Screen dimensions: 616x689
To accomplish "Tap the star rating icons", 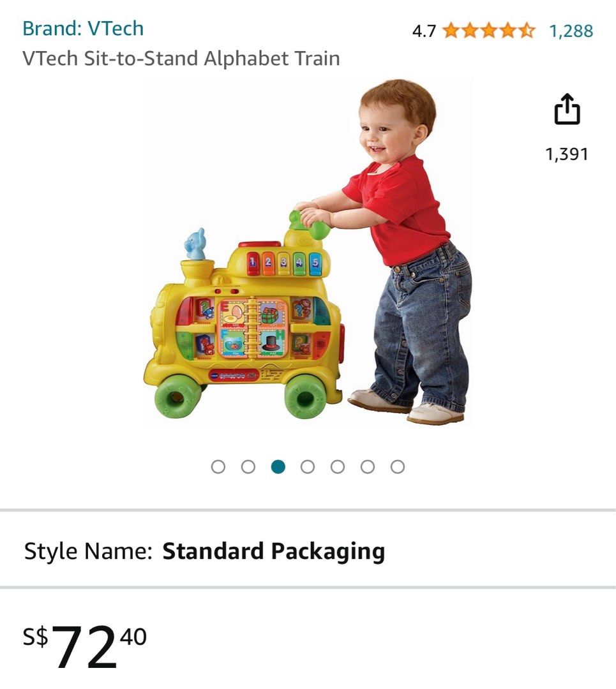I will pyautogui.click(x=488, y=31).
